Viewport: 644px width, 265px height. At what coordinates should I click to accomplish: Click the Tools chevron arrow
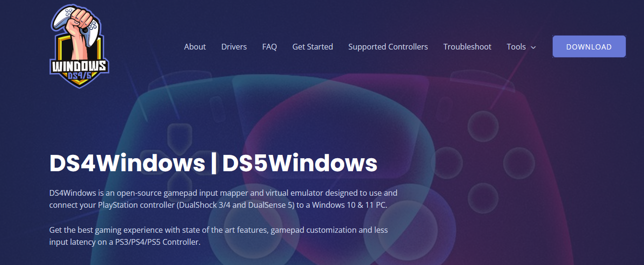[x=533, y=47]
